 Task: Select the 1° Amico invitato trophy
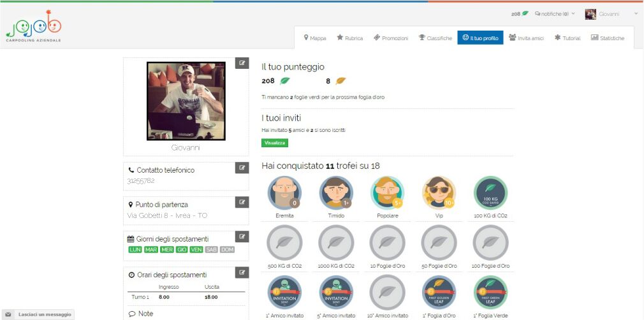click(x=284, y=292)
